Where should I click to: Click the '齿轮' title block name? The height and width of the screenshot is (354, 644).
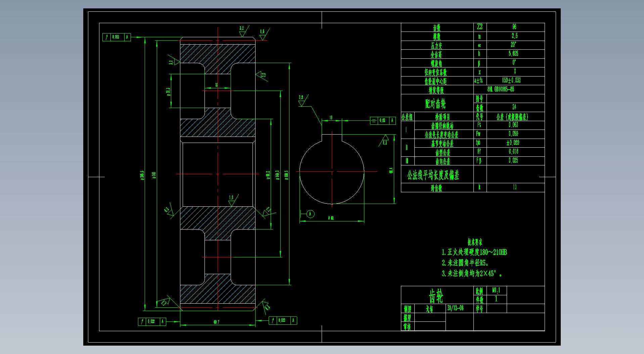tap(436, 296)
